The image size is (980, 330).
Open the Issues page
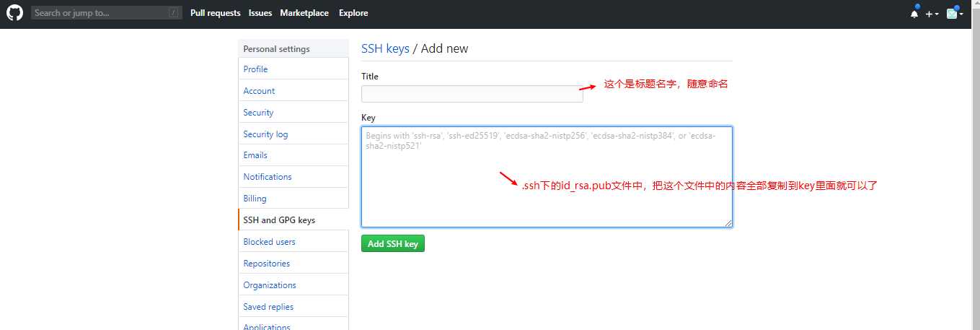tap(260, 13)
